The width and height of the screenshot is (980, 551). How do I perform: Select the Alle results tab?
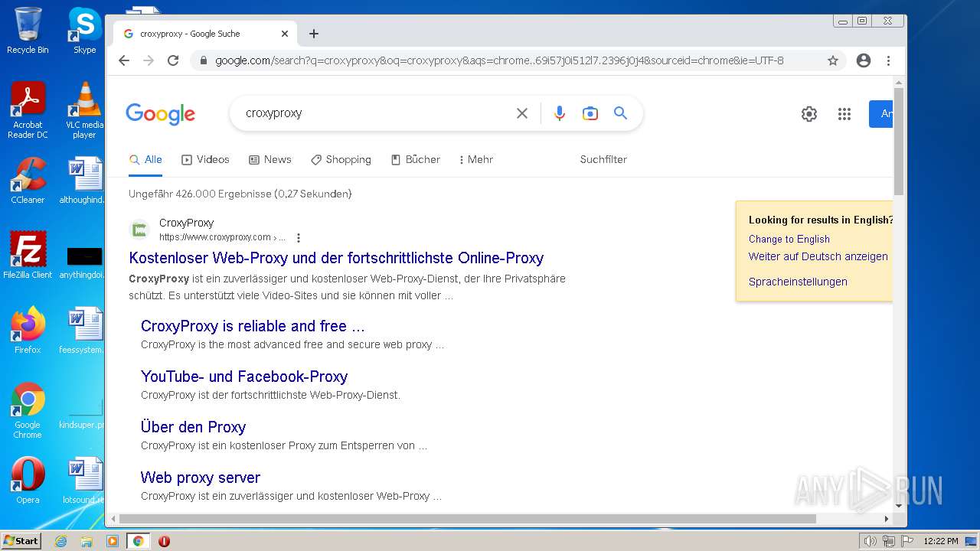click(145, 159)
